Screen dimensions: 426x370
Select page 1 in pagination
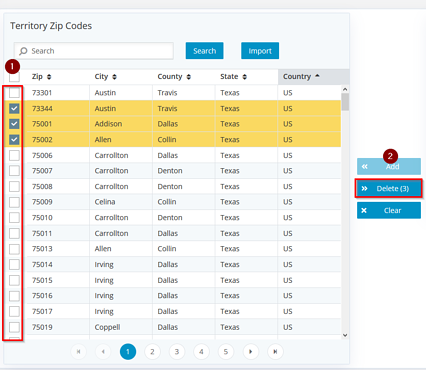coord(128,352)
